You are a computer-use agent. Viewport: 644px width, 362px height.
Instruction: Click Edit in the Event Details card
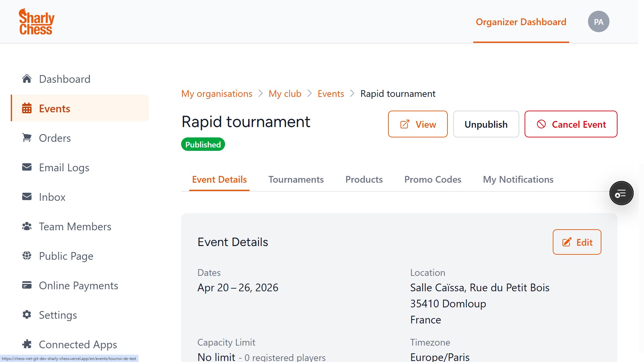pyautogui.click(x=577, y=242)
